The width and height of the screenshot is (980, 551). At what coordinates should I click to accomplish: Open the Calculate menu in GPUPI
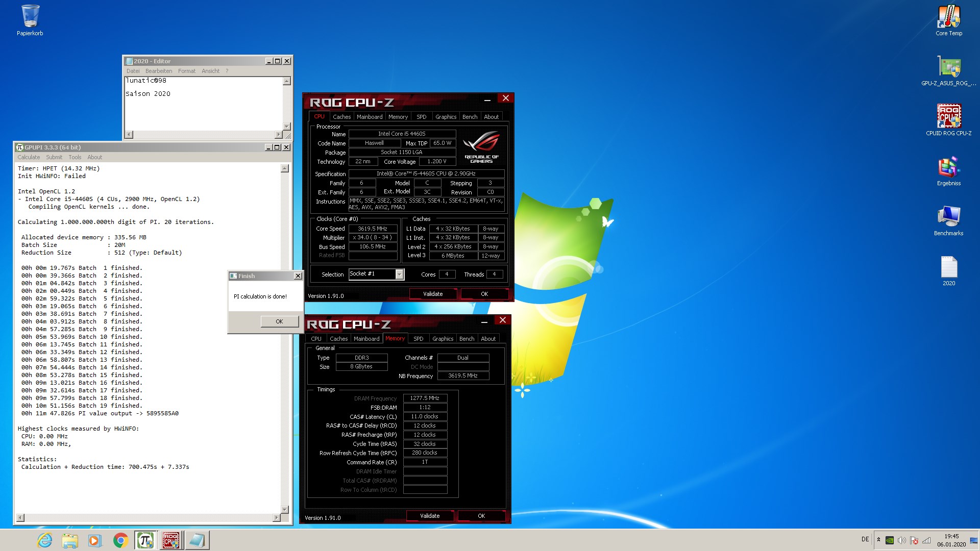29,157
